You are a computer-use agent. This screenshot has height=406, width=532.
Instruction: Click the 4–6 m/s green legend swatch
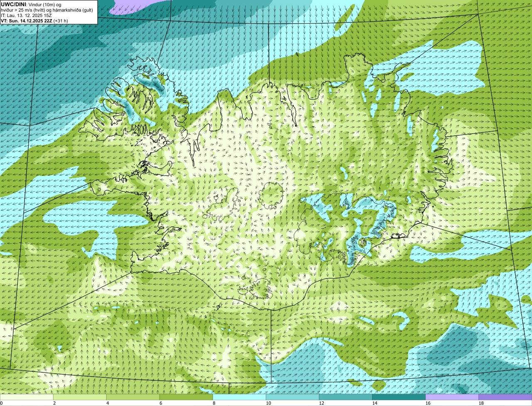point(133,397)
